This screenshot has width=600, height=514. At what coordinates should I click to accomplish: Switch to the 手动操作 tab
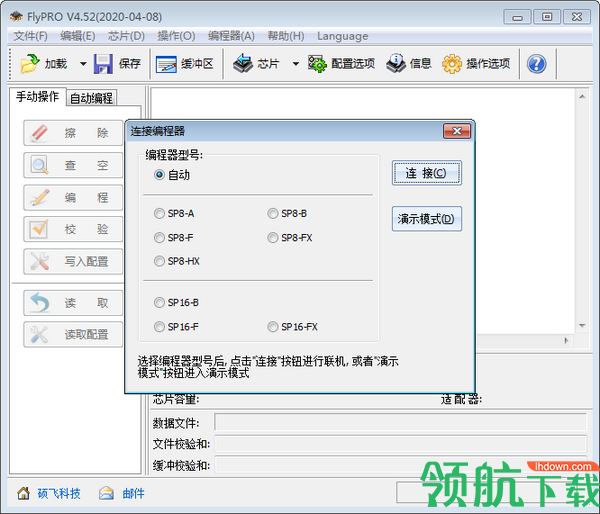tap(38, 97)
